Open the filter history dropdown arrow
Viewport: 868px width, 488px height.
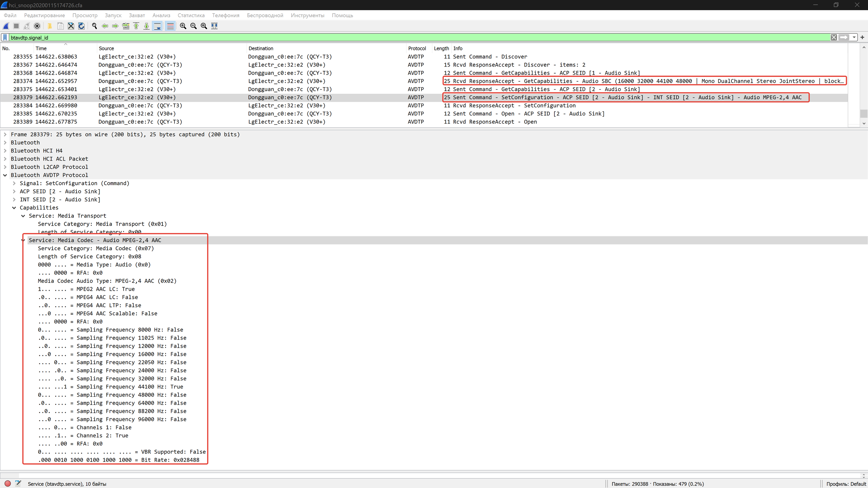pyautogui.click(x=854, y=37)
